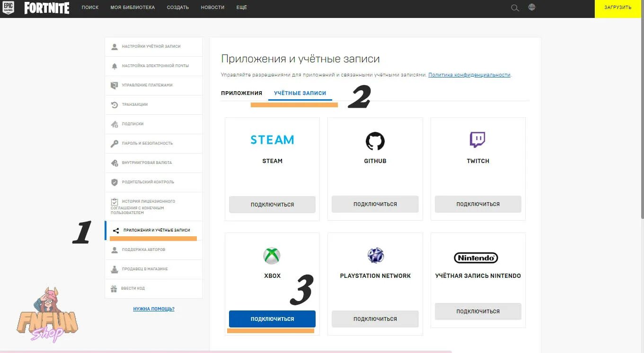
Task: Click the STEAM card label
Action: tap(272, 161)
